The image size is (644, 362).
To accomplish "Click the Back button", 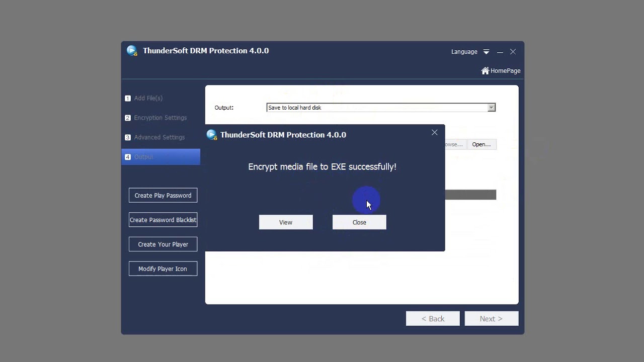I will (433, 319).
